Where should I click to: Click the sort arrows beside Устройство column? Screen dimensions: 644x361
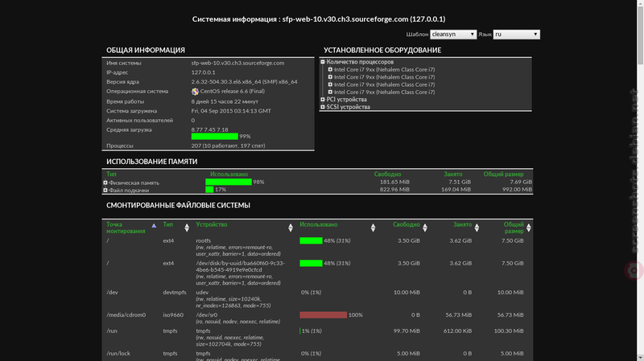(x=291, y=228)
